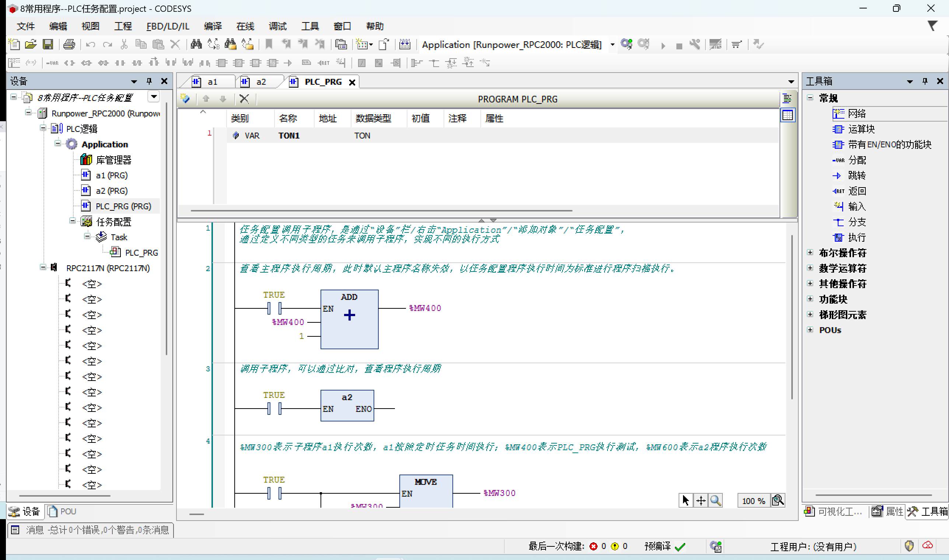Open the FBD/LD/IL menu

pyautogui.click(x=168, y=26)
